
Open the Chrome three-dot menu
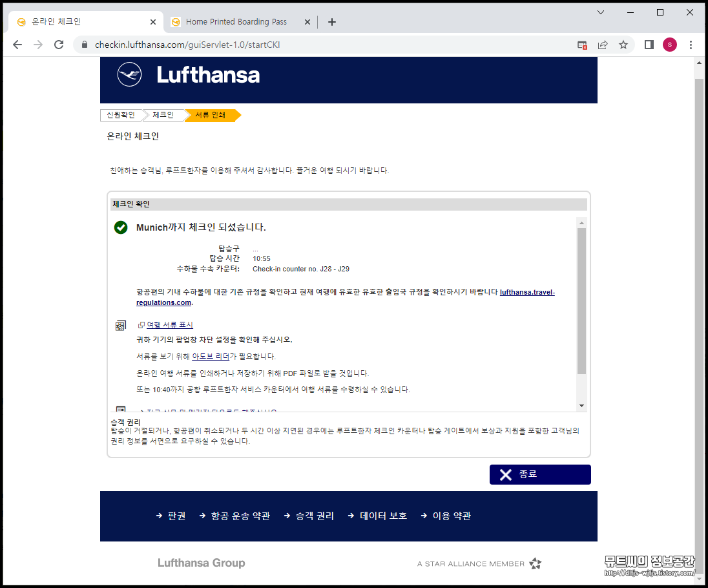coord(691,45)
